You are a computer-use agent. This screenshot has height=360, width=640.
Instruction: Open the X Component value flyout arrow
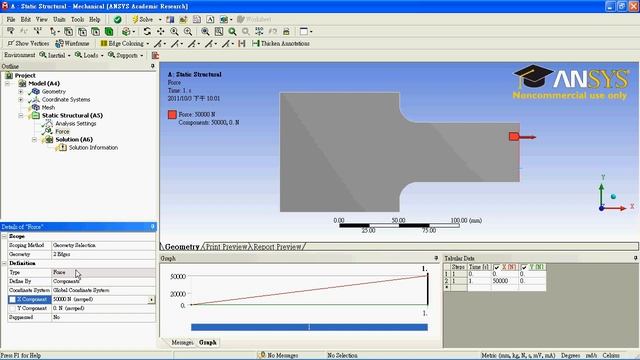pos(151,300)
